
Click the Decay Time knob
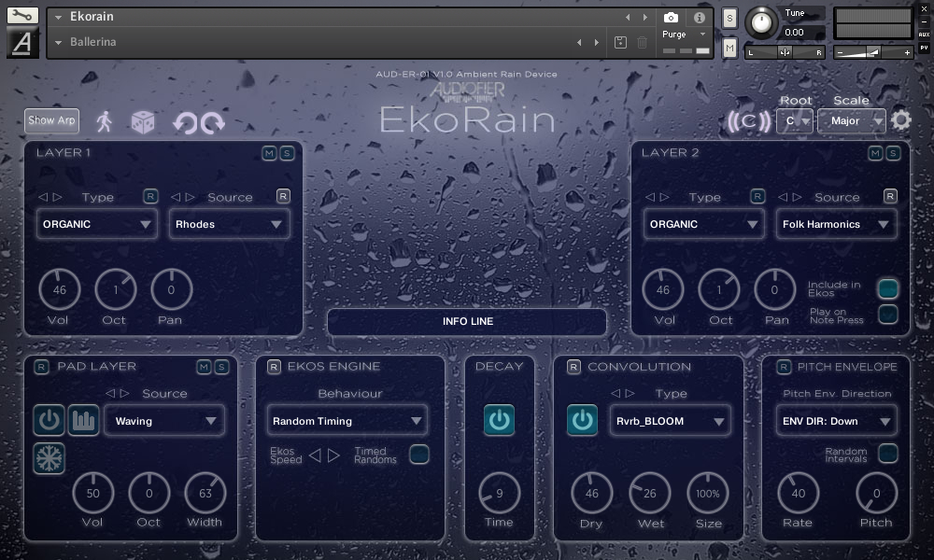click(x=499, y=494)
